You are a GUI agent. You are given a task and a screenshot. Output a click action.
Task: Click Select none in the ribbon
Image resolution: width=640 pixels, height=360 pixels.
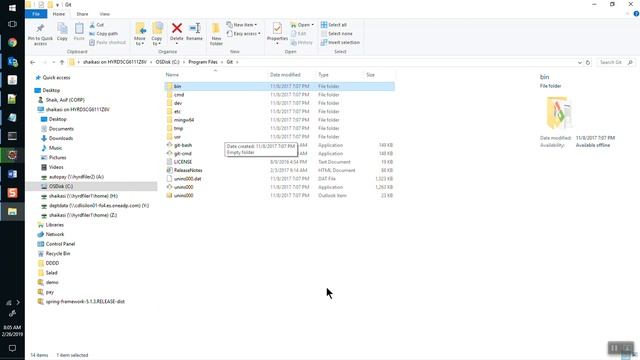tap(337, 33)
